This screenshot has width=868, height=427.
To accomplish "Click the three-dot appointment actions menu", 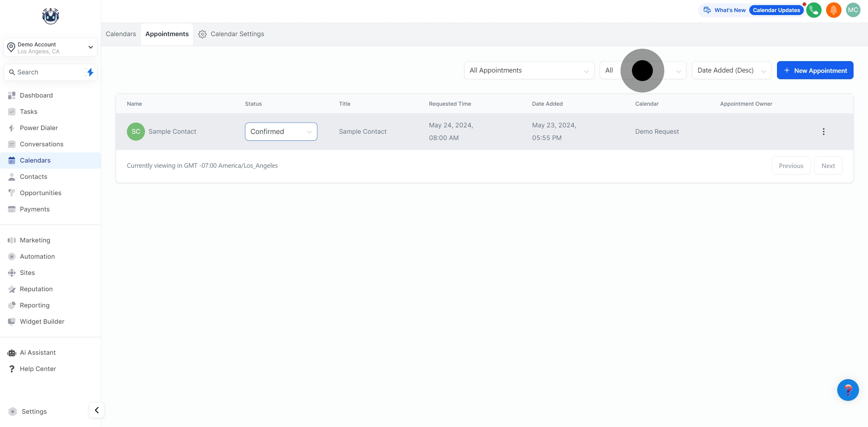I will pos(823,132).
